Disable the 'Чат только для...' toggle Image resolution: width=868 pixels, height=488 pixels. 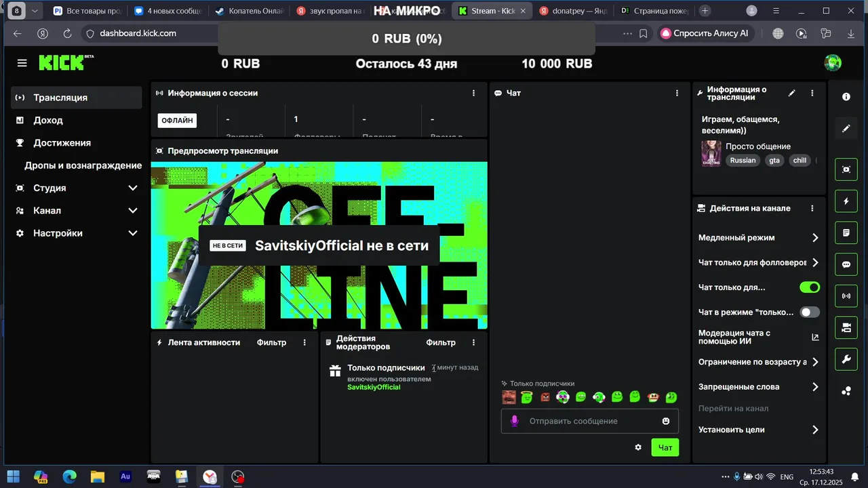(x=810, y=287)
